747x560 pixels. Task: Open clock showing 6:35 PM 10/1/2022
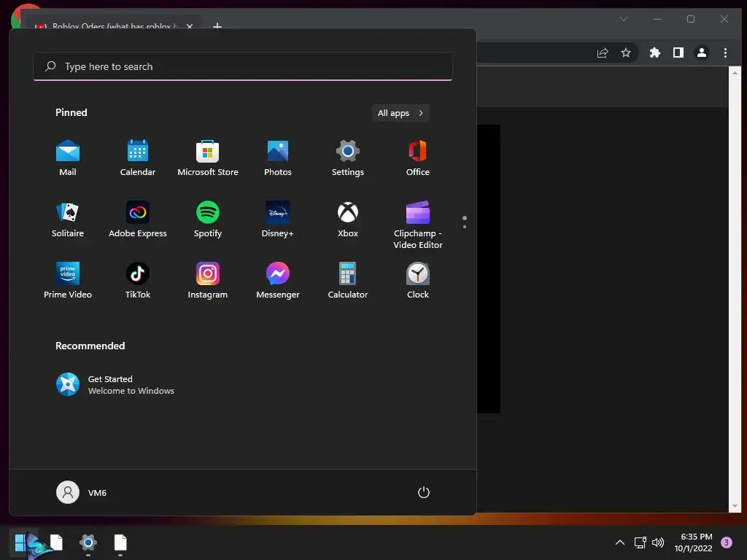(x=693, y=542)
